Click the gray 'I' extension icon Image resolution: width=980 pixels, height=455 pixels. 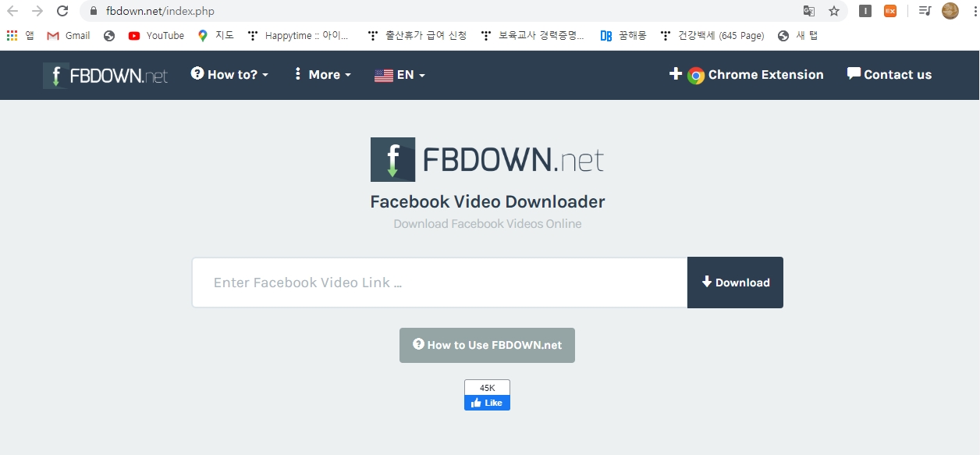[865, 11]
